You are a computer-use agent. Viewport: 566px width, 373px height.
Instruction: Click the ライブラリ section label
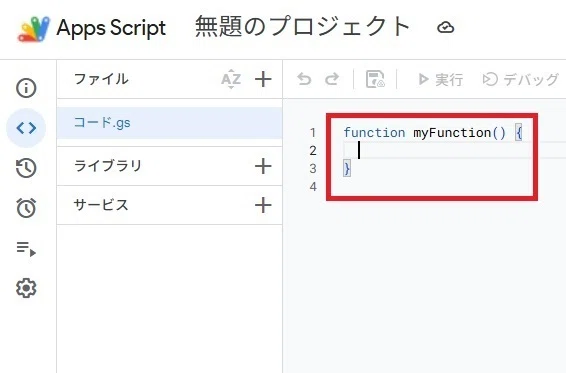pos(108,166)
